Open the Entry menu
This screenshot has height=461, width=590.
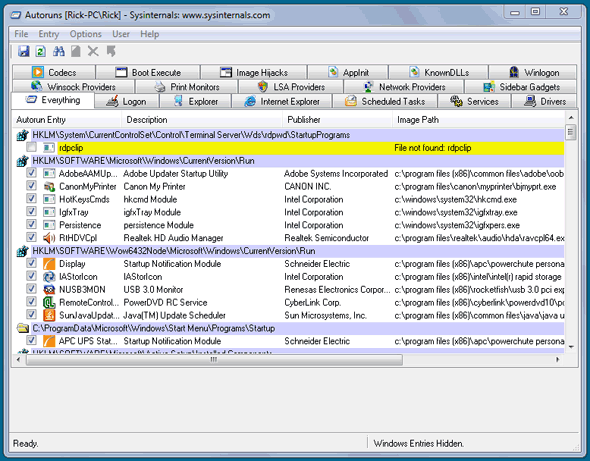[x=49, y=34]
